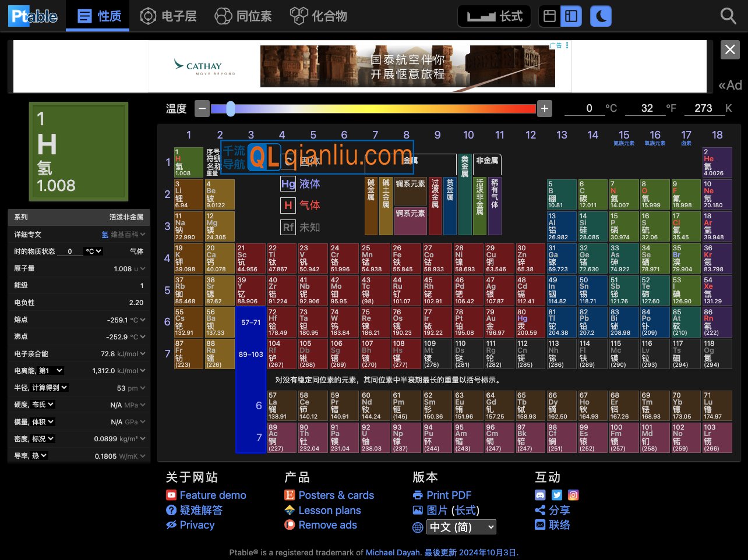Click the plus button beside temperature slider
The height and width of the screenshot is (560, 748).
(x=544, y=108)
